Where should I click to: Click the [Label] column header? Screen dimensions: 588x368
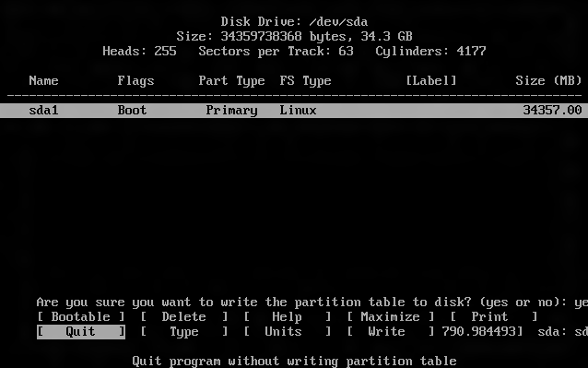pos(431,80)
